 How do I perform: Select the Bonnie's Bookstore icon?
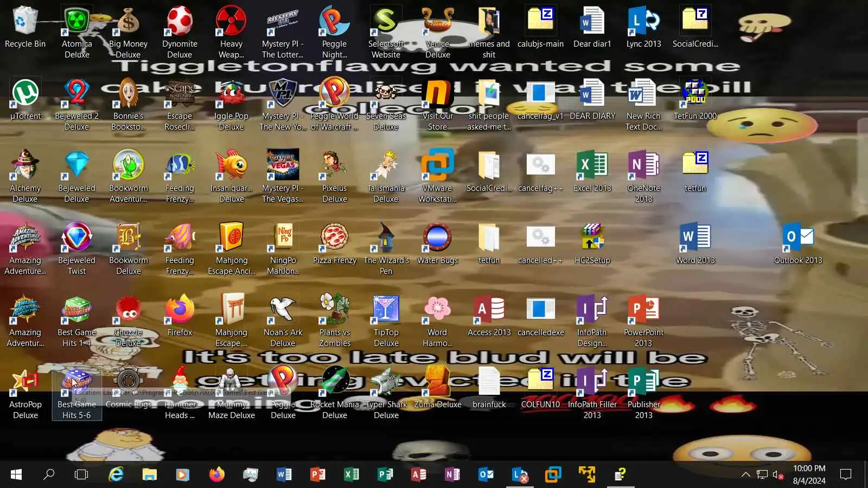click(128, 105)
